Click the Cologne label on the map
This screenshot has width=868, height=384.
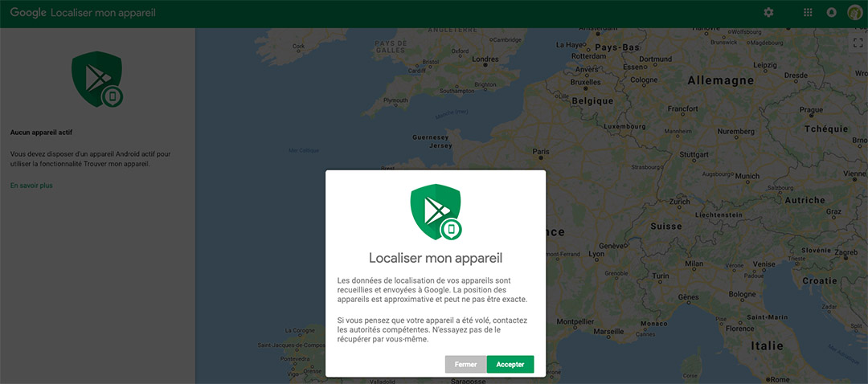(x=643, y=80)
